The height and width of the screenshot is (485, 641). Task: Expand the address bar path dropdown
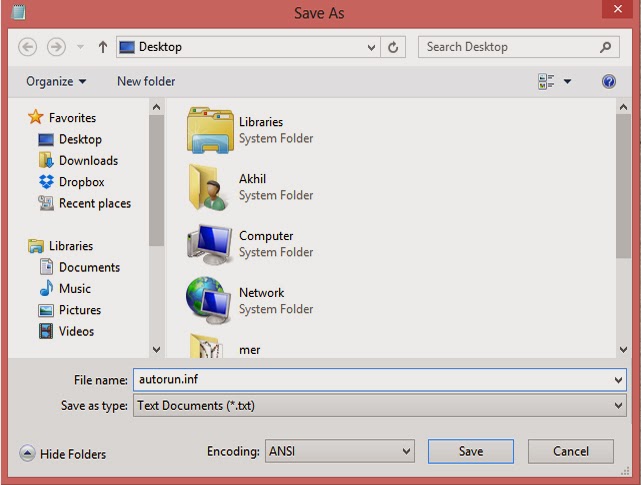click(x=372, y=47)
